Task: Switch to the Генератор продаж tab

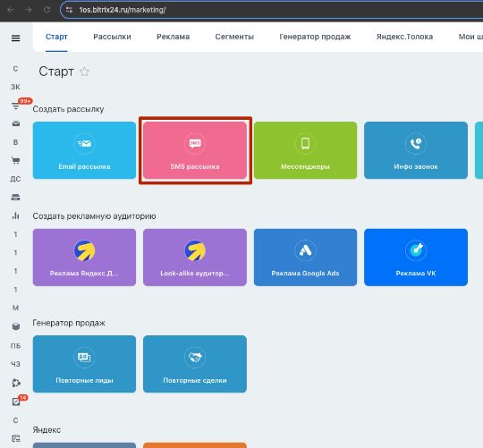Action: coord(315,37)
